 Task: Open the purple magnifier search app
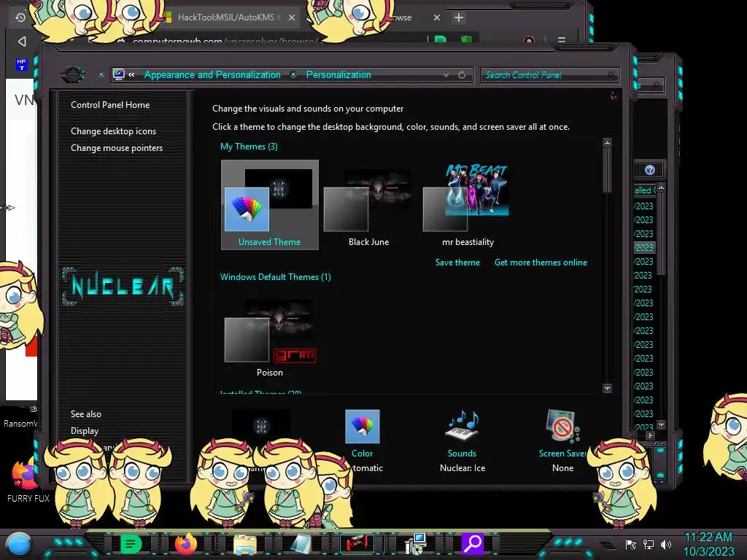[x=473, y=543]
